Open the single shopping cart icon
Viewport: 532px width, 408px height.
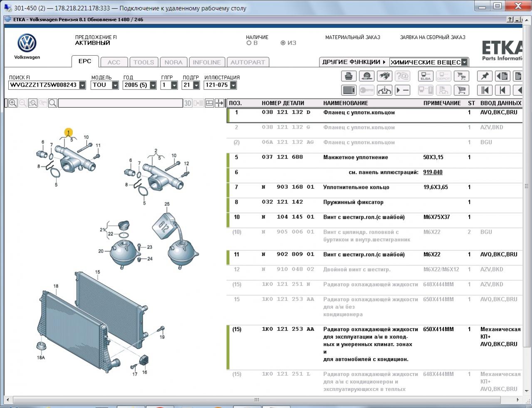[x=461, y=90]
